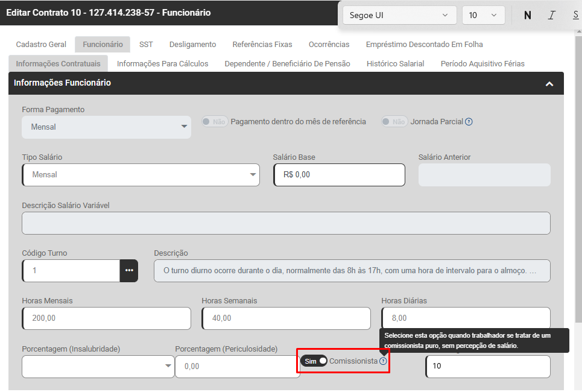This screenshot has height=392, width=582.
Task: Click the Italic formatting icon
Action: point(551,16)
